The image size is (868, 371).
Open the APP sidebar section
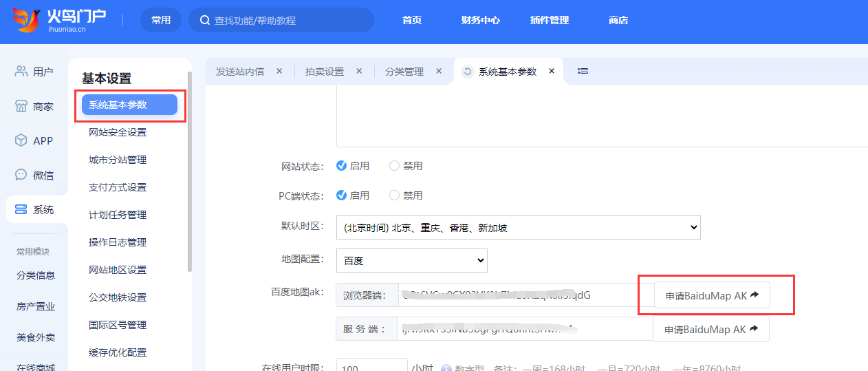click(34, 140)
